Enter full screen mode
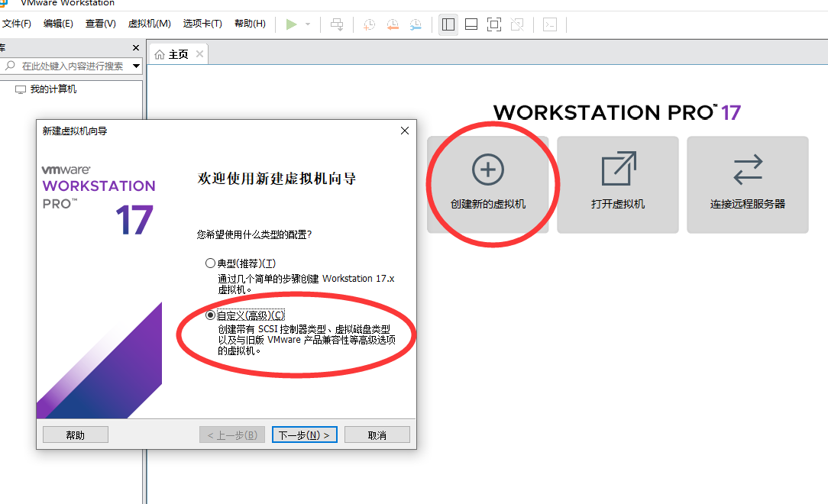Viewport: 828px width, 504px height. coord(493,24)
